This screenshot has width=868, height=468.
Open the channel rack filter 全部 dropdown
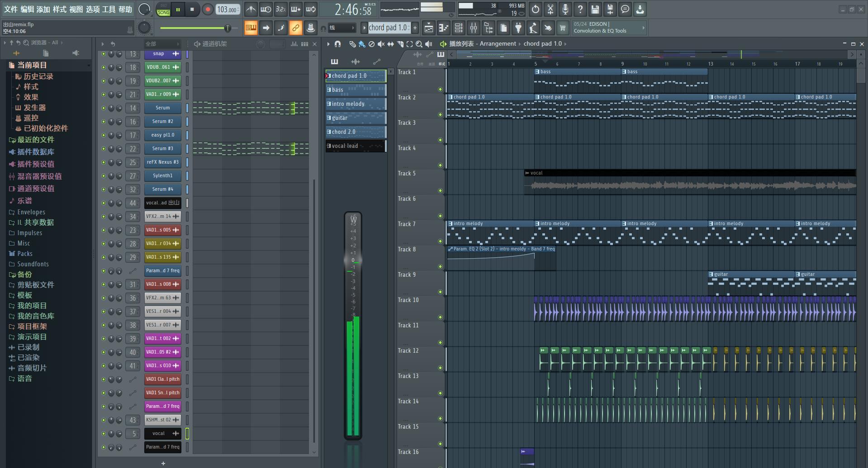coord(162,44)
